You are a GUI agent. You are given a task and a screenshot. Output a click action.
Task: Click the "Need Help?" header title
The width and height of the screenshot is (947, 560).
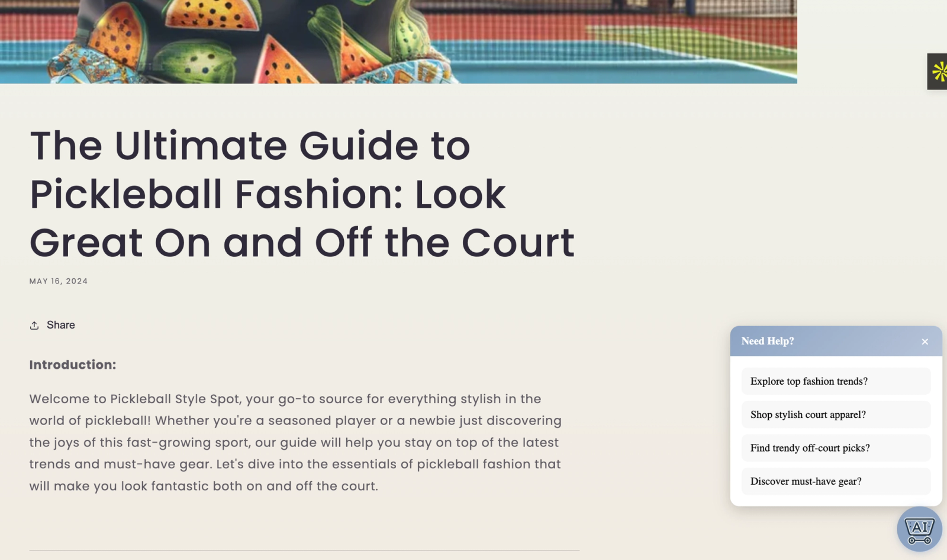[x=768, y=341]
